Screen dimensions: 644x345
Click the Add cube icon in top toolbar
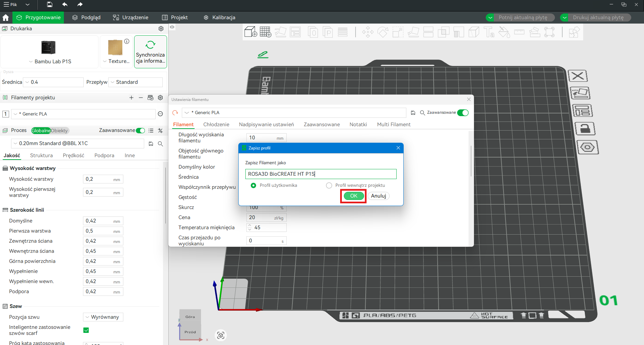point(250,32)
